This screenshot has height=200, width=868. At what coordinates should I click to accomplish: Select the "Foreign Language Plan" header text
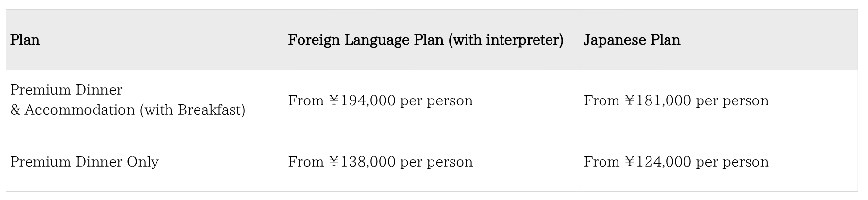point(366,40)
